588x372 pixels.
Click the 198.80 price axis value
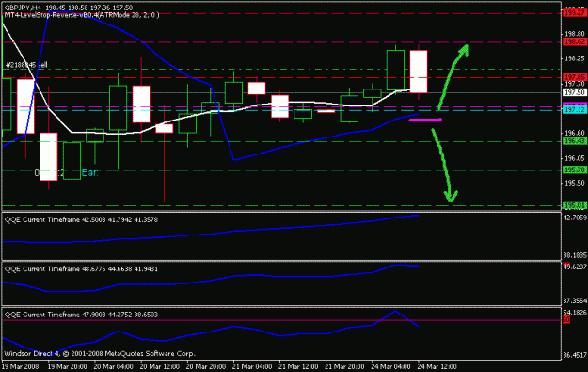[575, 34]
